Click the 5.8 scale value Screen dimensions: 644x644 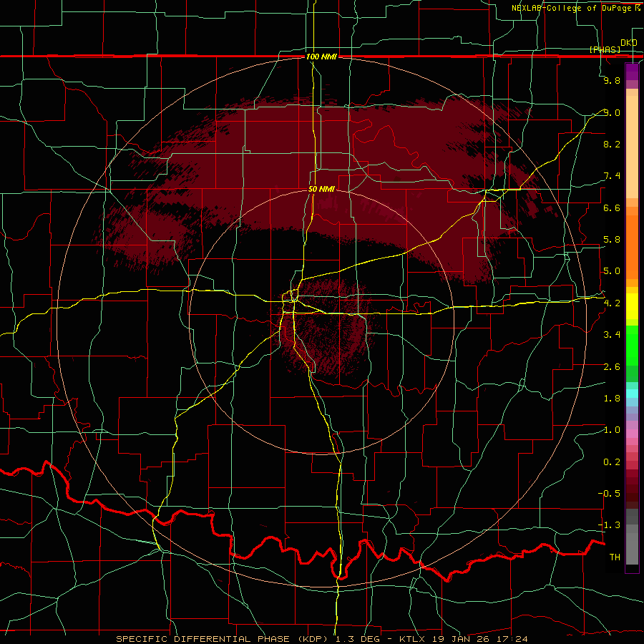point(612,240)
